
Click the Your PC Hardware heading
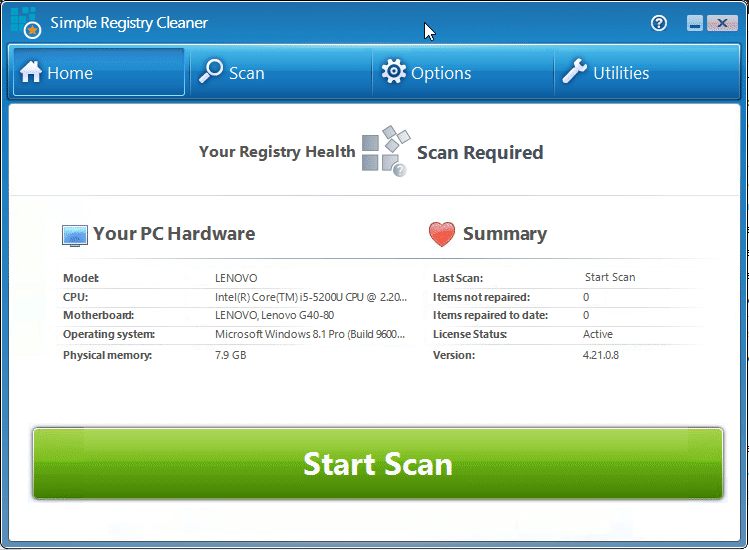(x=174, y=234)
